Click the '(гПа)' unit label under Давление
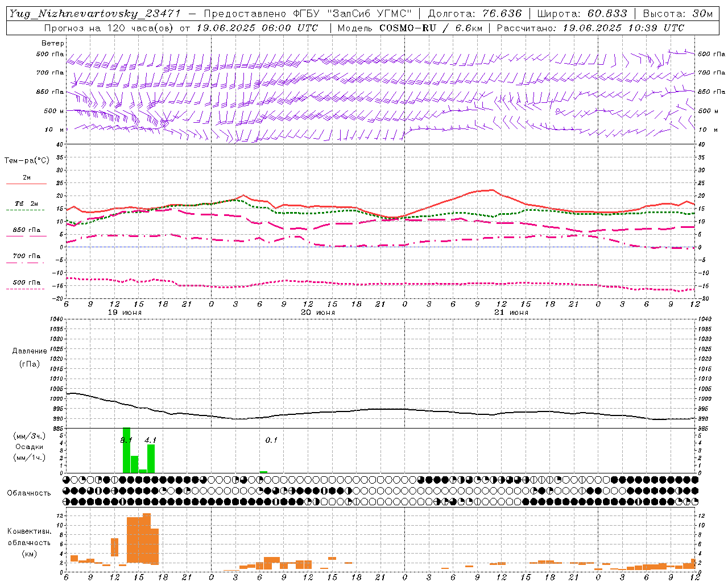728x582 pixels. tap(30, 364)
